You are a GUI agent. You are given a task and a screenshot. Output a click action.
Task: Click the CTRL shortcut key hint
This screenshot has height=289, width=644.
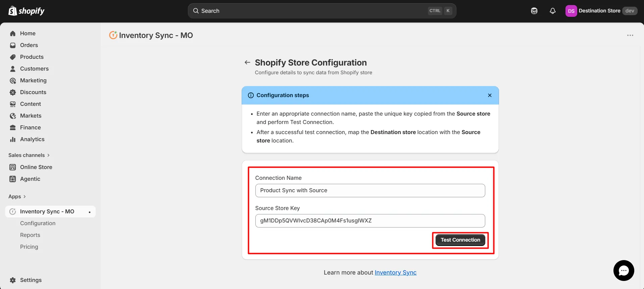435,11
